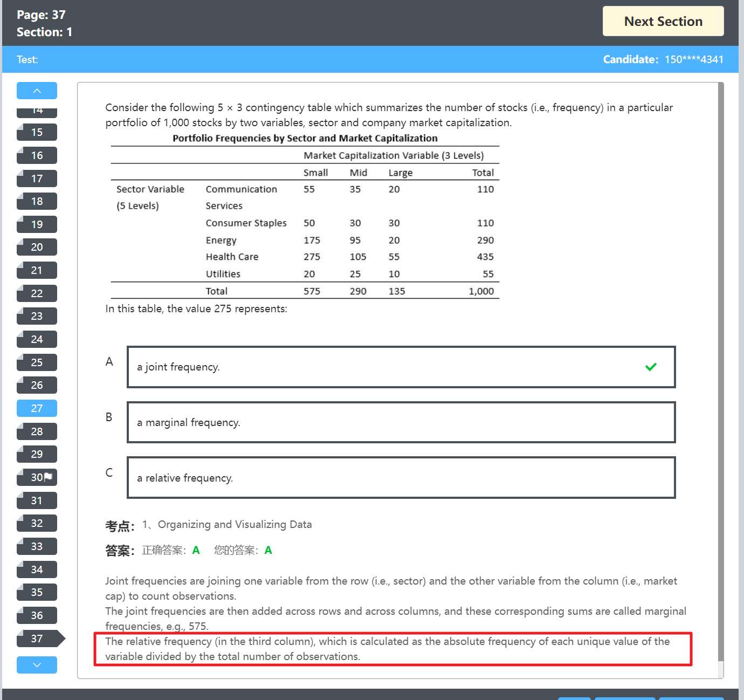Navigate to question 33
Screen dimensions: 744x700
[37, 546]
